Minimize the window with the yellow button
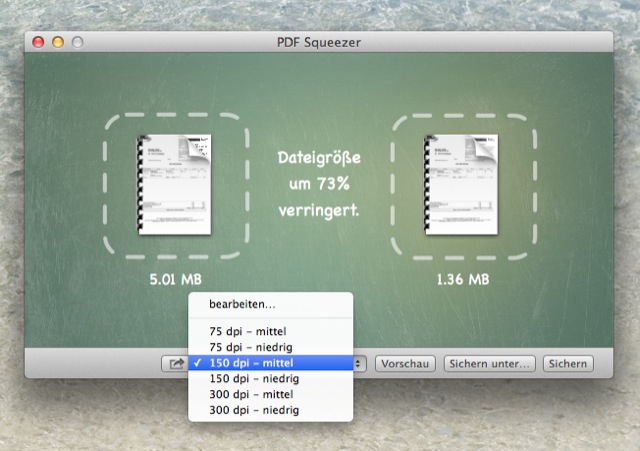The image size is (640, 451). coord(58,42)
